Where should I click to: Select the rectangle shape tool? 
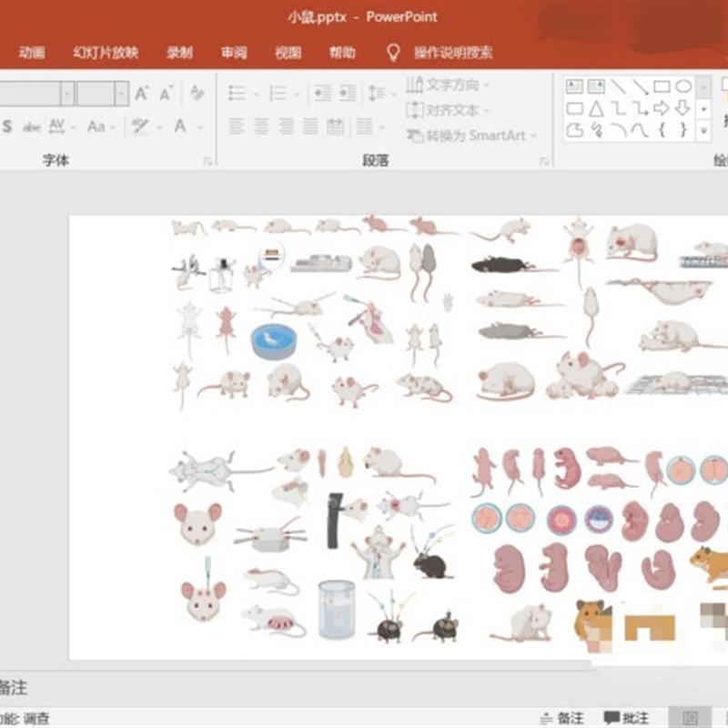662,86
